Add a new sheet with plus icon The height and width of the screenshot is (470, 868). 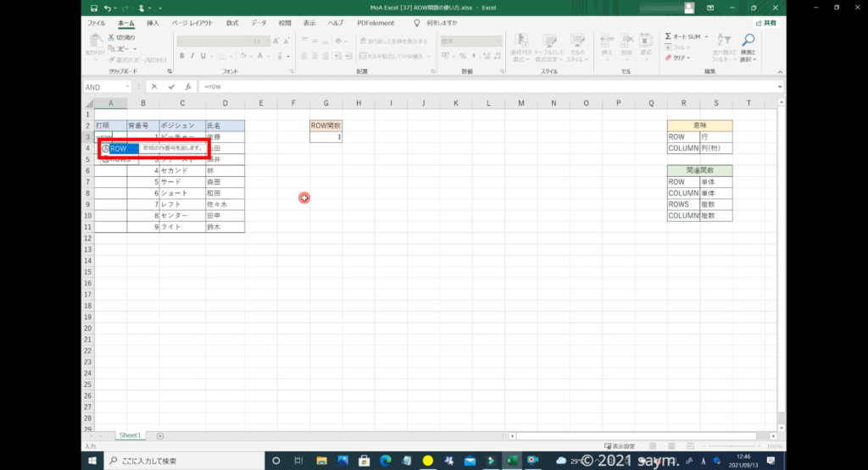160,435
